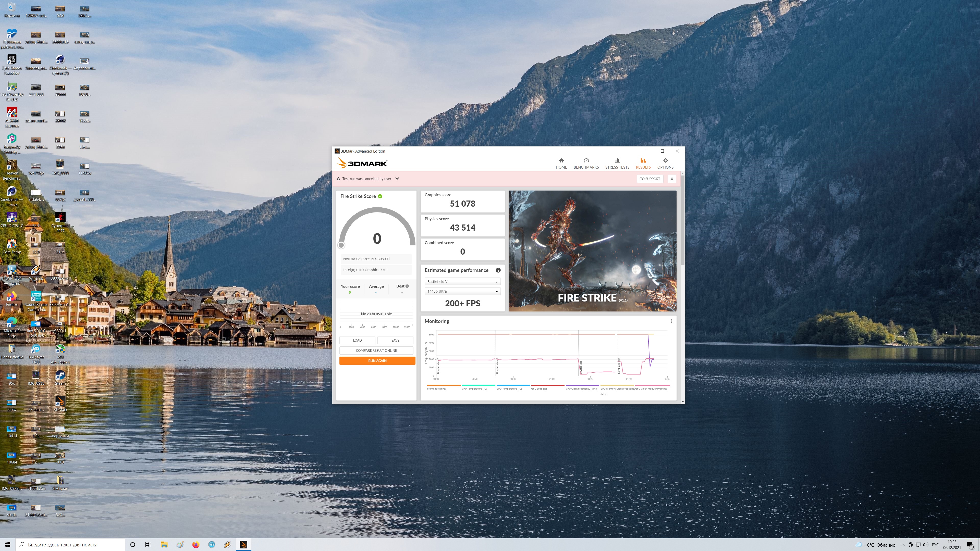
Task: Click the Windows taskbar search field
Action: coord(70,545)
